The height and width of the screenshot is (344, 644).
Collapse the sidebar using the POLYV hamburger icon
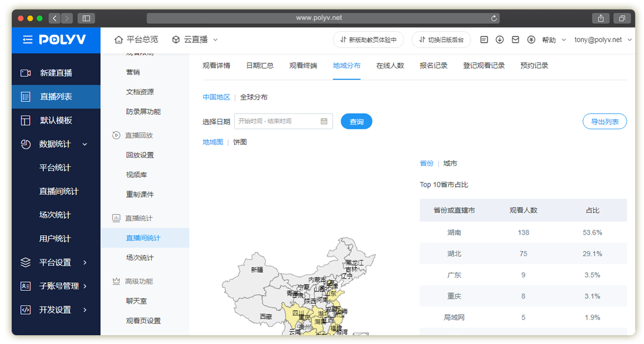tap(28, 40)
